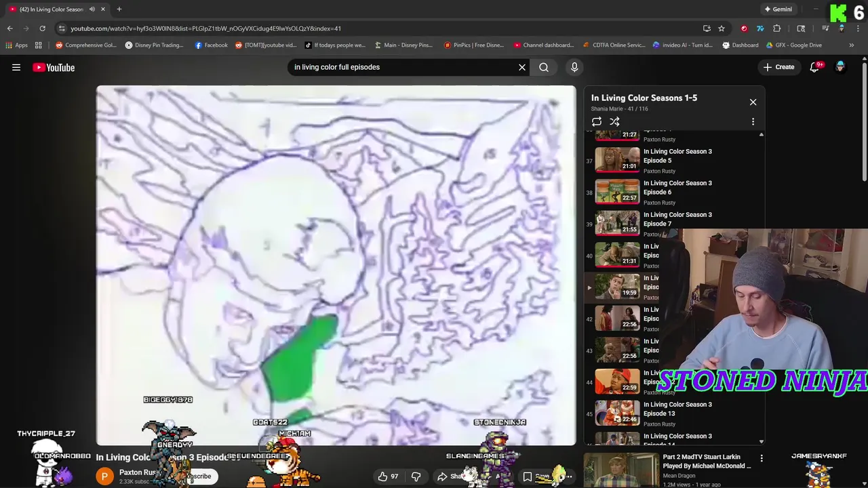Click the playlist panel scrollbar up arrow

point(761,135)
